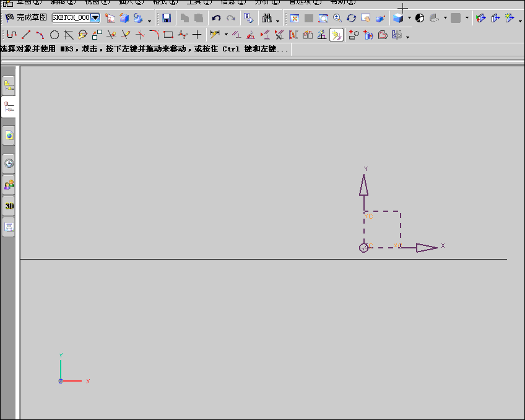Expand dropdown arrow at end of sketch operations toolbar
Image resolution: width=525 pixels, height=420 pixels.
pyautogui.click(x=407, y=37)
